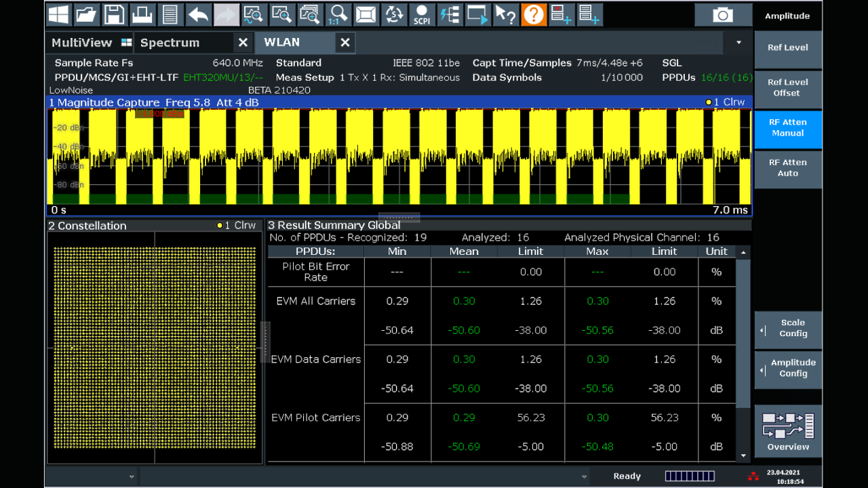Image resolution: width=868 pixels, height=488 pixels.
Task: Click the Pilot Bit Error Rate row label
Action: (x=316, y=272)
